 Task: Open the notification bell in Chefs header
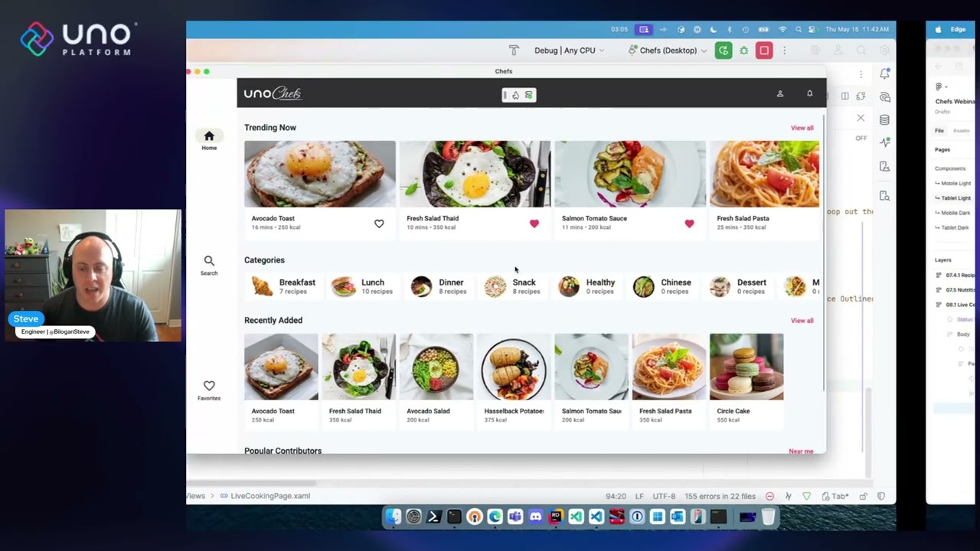pos(809,93)
